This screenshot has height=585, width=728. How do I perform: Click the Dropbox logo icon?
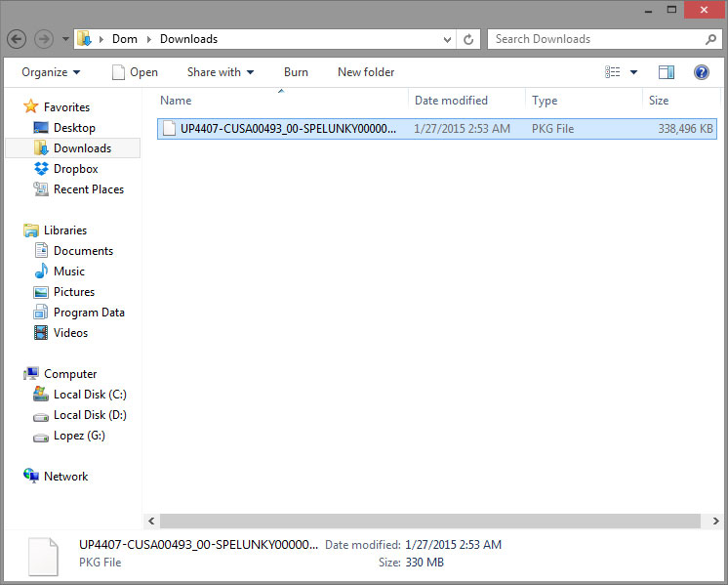(41, 169)
